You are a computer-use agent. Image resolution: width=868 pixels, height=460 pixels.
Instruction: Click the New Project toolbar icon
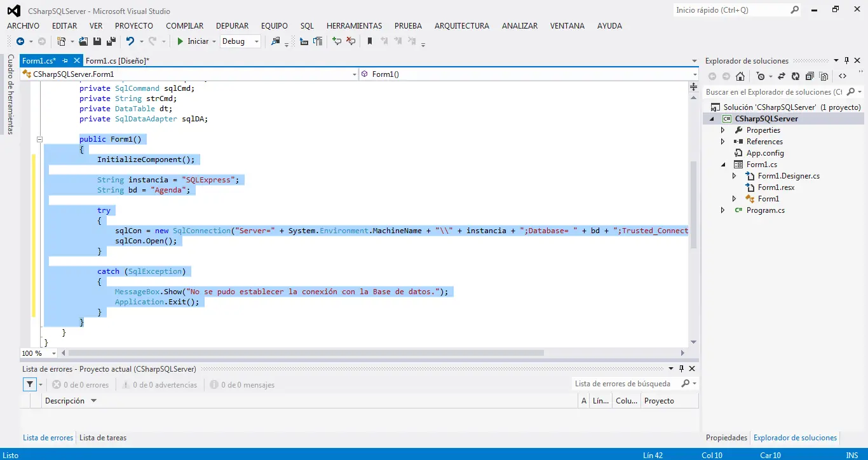point(62,41)
